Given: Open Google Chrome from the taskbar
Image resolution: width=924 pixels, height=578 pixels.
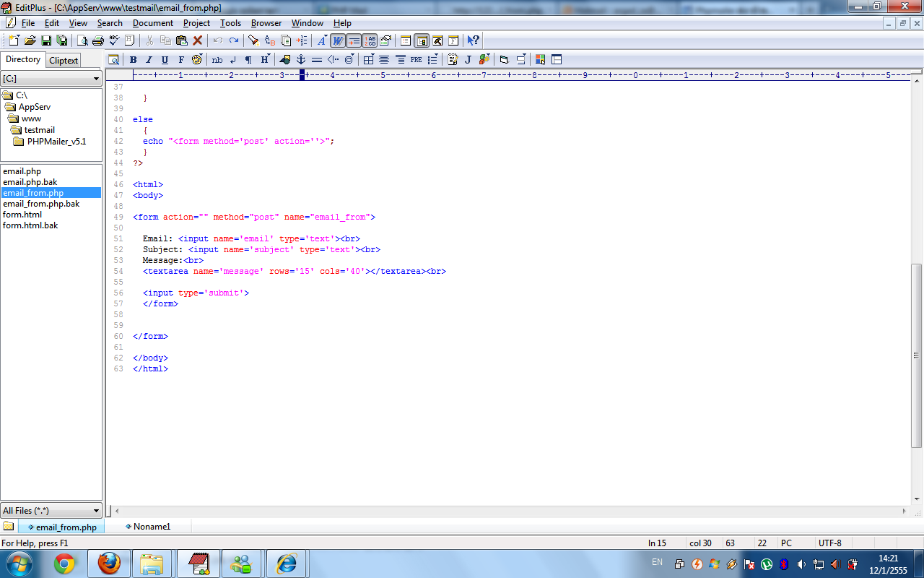Looking at the screenshot, I should 64,564.
